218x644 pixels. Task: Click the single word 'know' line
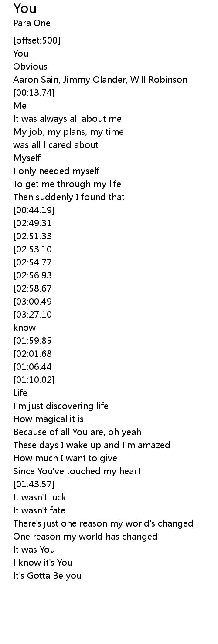click(24, 328)
